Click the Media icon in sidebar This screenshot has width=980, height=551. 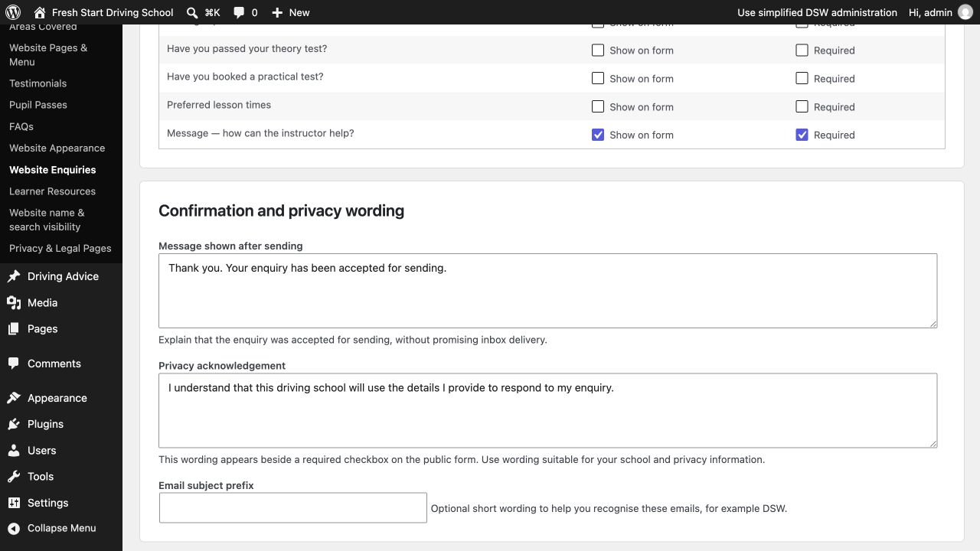point(14,302)
